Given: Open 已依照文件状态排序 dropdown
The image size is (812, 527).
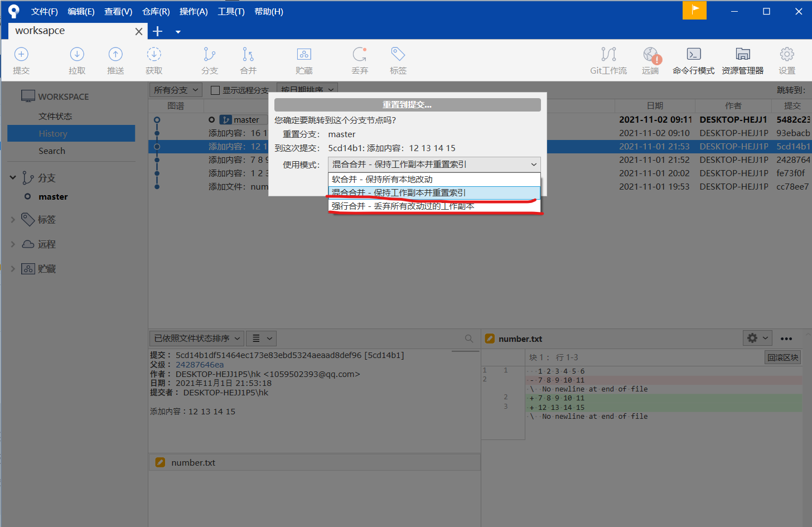Looking at the screenshot, I should click(197, 339).
